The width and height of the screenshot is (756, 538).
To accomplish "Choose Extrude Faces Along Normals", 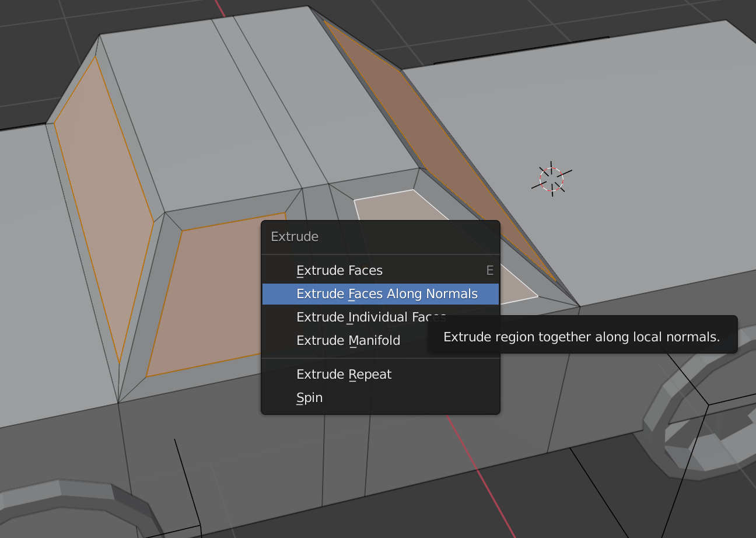I will point(380,294).
